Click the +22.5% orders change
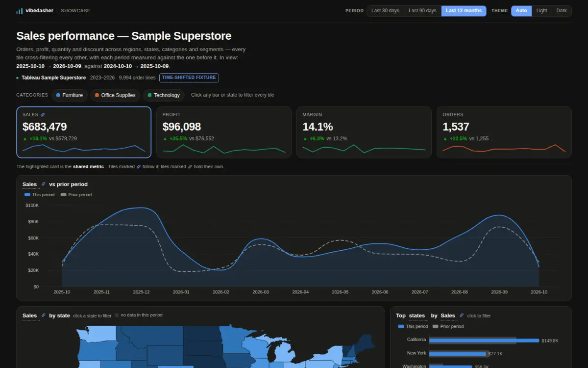The height and width of the screenshot is (368, 588). [x=458, y=139]
